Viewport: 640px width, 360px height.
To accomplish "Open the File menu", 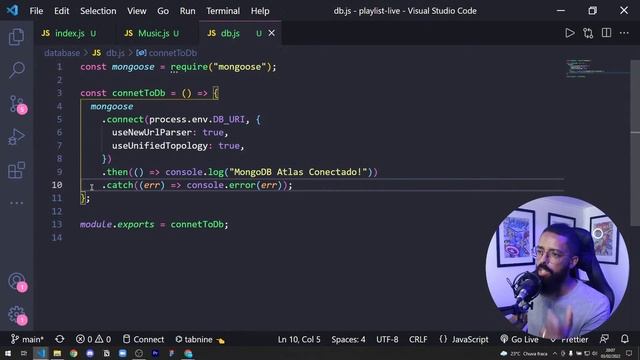I will (36, 11).
